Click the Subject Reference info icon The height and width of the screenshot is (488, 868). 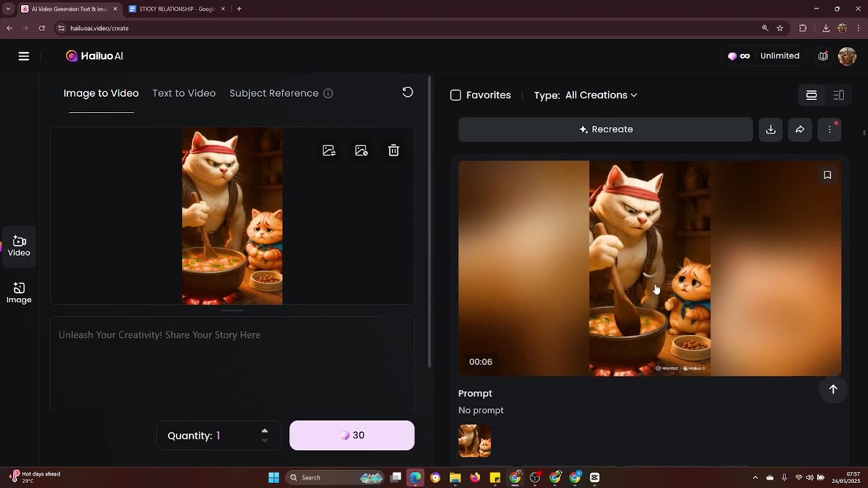[328, 94]
